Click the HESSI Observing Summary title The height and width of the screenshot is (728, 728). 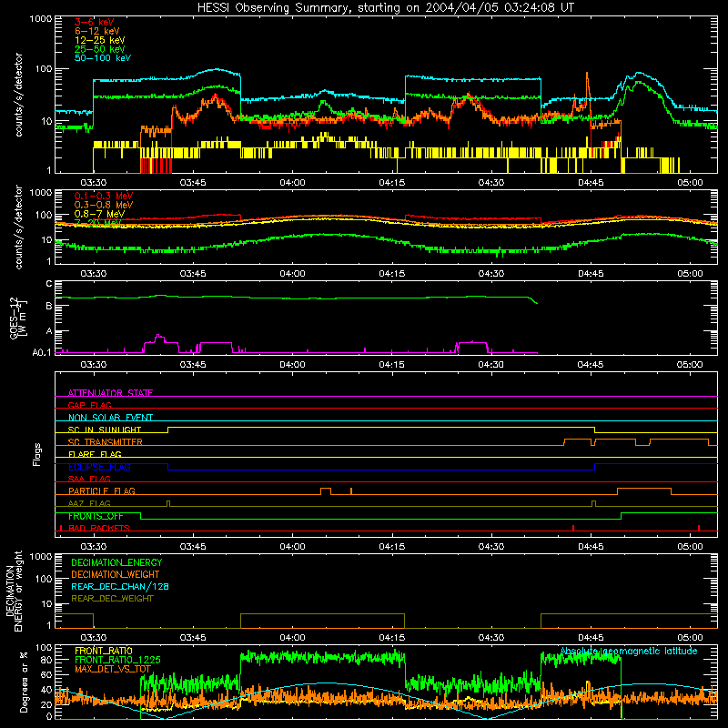click(x=385, y=8)
